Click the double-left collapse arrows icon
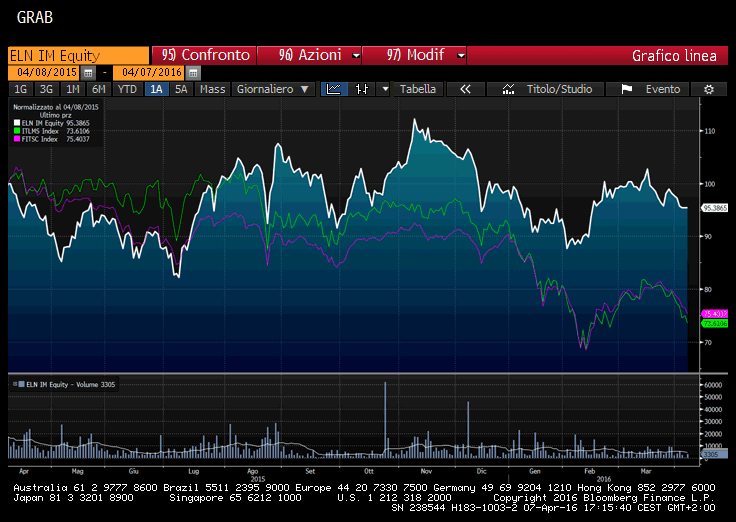Screen dimensions: 736x522 tap(465, 89)
